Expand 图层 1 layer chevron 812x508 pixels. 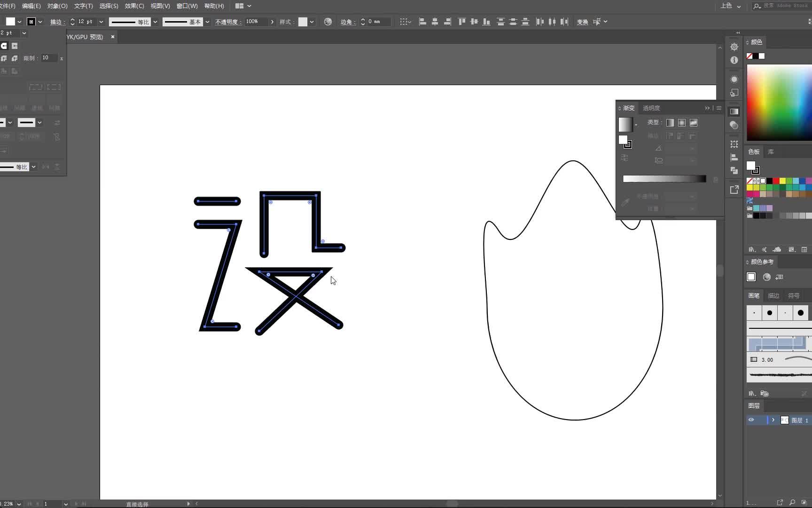[773, 420]
